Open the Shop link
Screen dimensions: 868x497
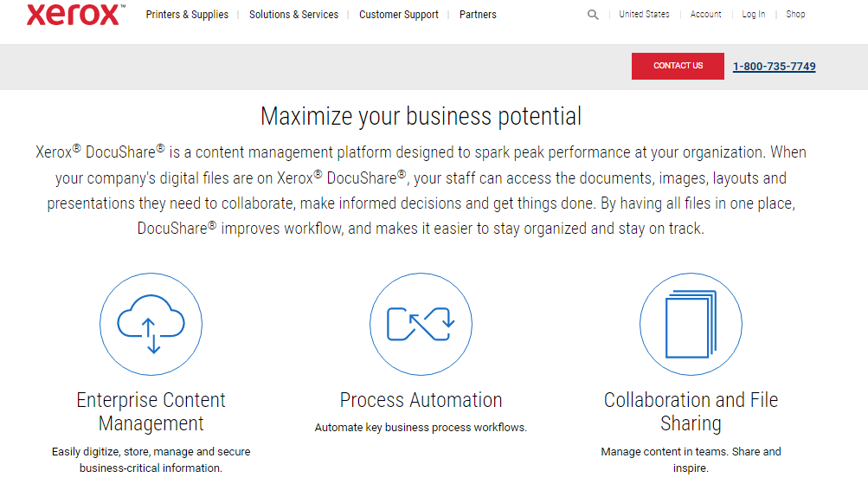[x=795, y=15]
